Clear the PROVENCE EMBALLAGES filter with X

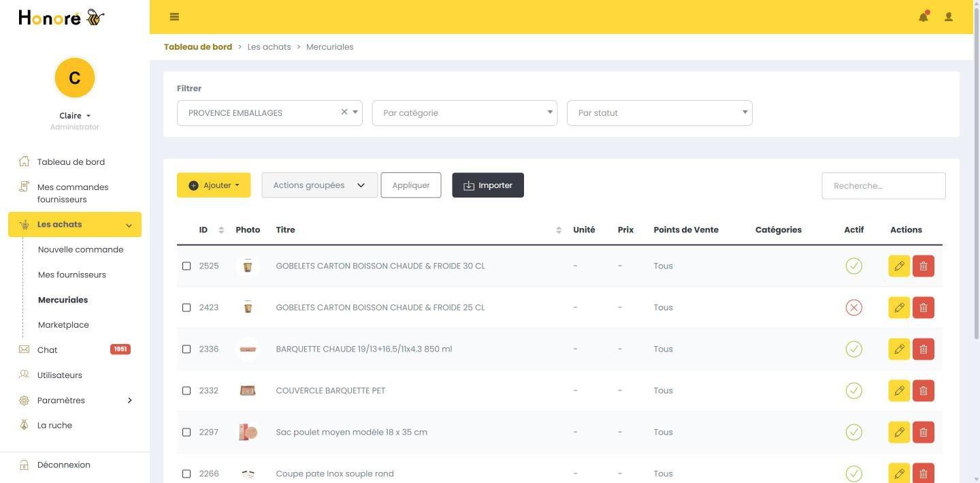[x=344, y=112]
